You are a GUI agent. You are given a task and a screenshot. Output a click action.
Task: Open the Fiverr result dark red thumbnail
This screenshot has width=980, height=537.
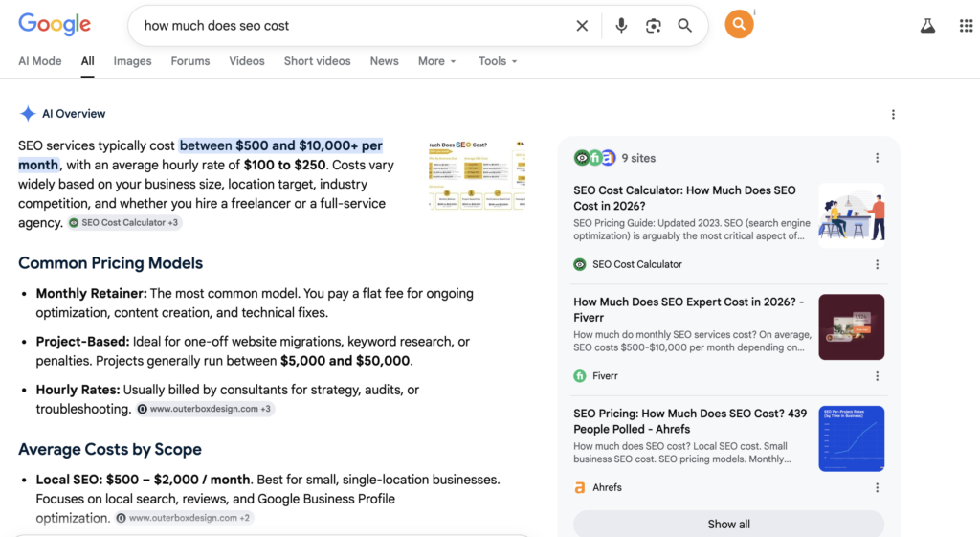[x=851, y=327]
